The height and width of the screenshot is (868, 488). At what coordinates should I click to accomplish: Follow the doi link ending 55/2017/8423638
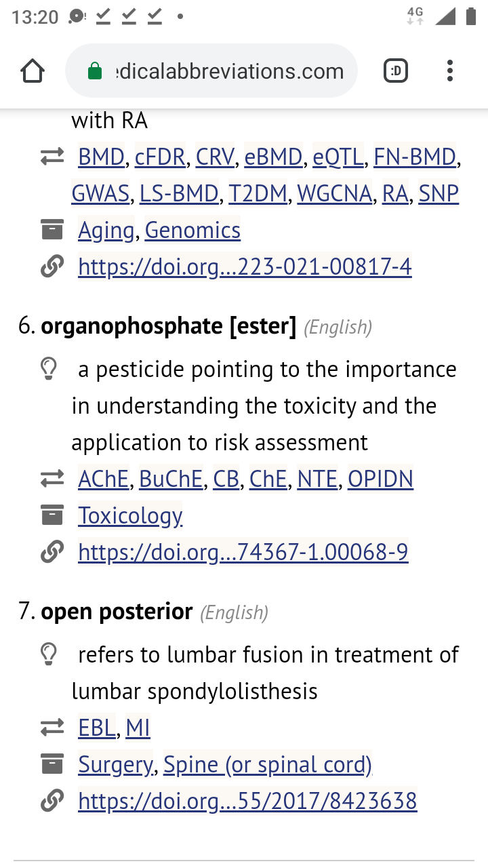[x=248, y=802]
